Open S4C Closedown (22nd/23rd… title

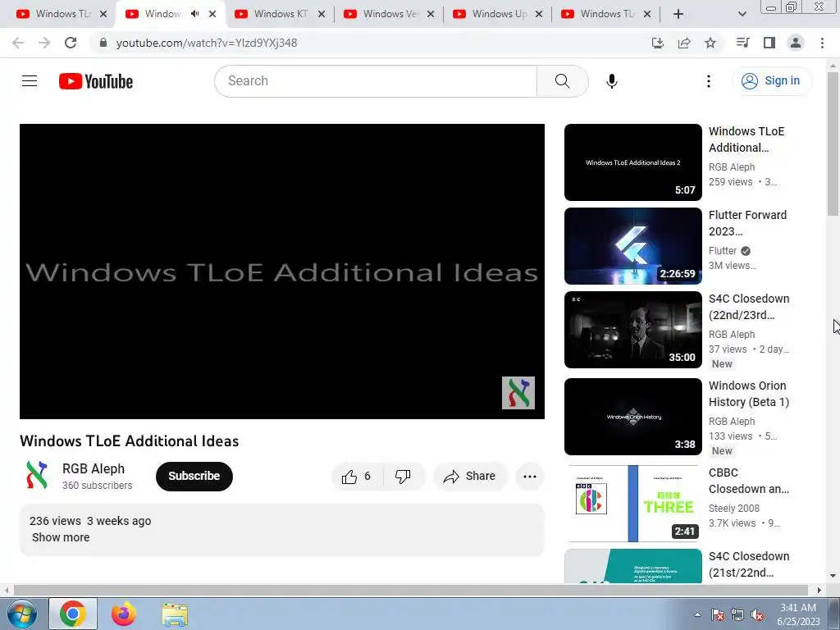tap(749, 307)
